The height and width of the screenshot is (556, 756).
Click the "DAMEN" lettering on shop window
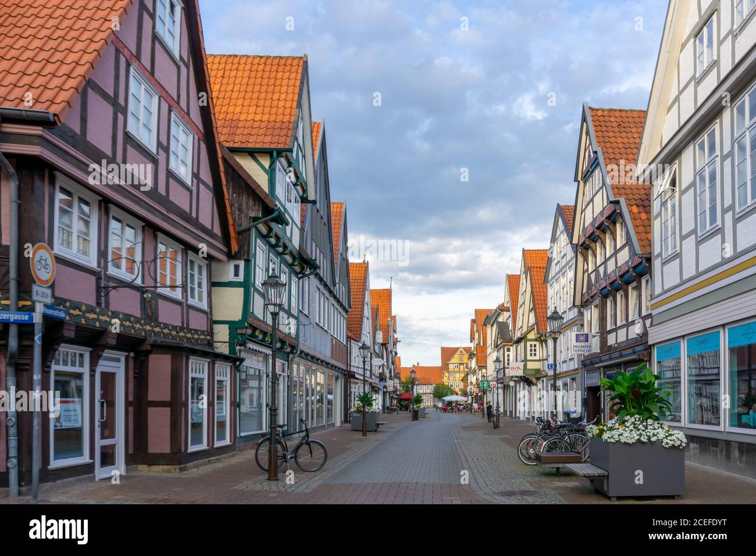pyautogui.click(x=702, y=342)
